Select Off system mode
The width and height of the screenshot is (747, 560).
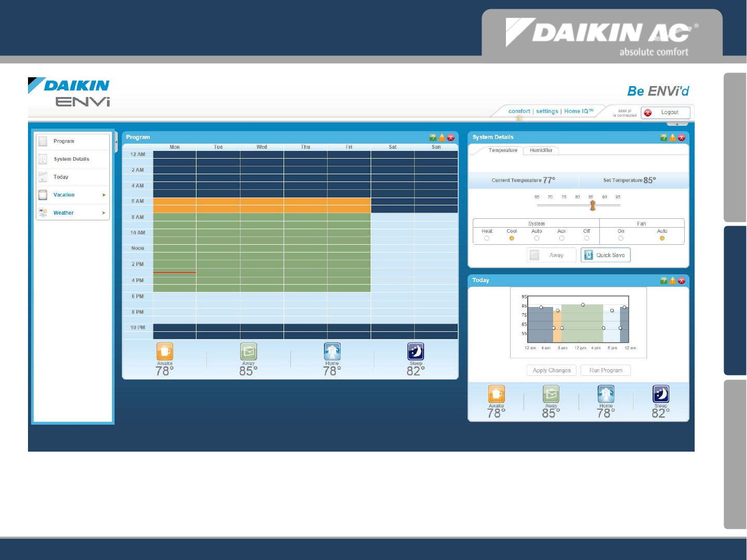(586, 239)
